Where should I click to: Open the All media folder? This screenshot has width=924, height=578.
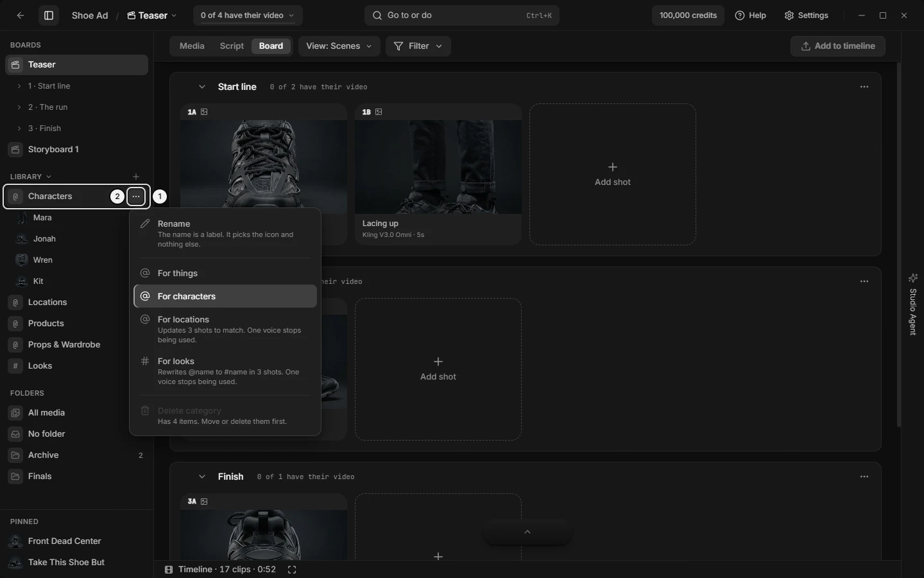tap(77, 413)
